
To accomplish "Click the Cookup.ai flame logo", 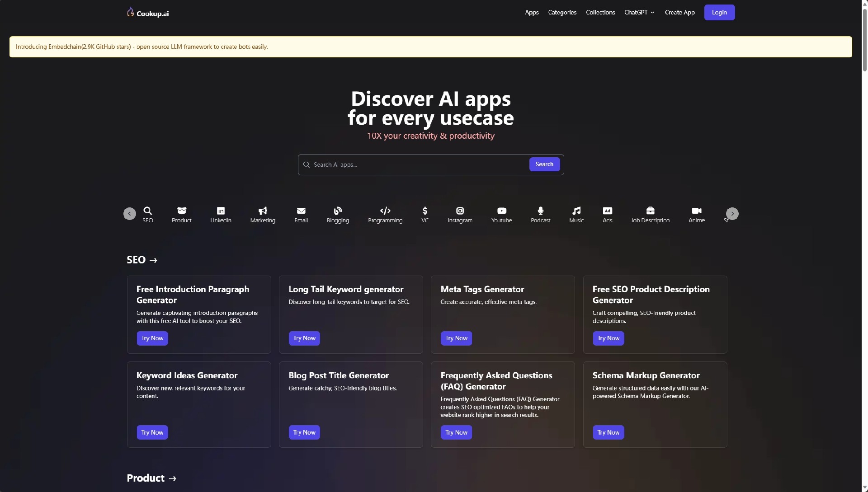I will pos(131,12).
